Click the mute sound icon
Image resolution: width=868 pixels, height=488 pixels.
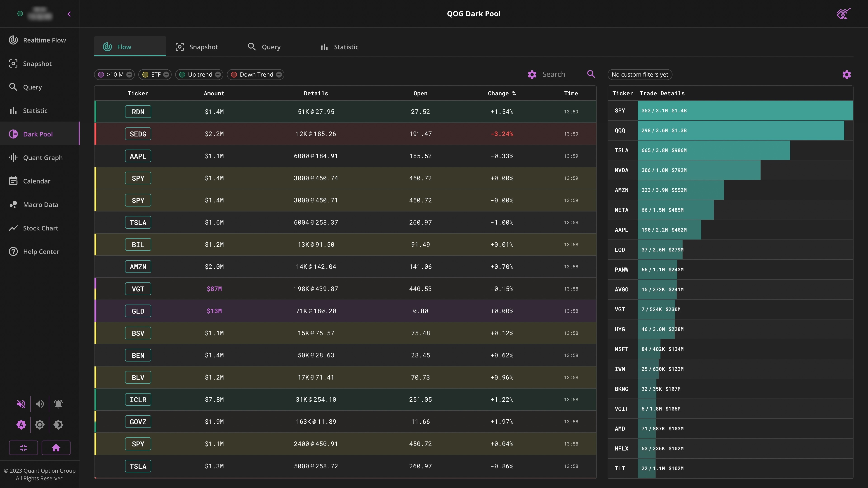coord(21,404)
